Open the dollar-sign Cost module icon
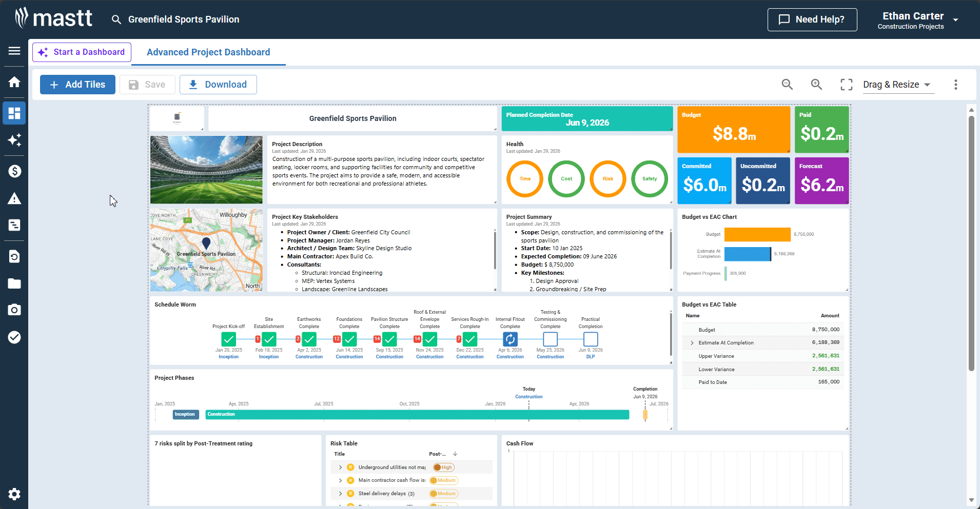 (14, 171)
